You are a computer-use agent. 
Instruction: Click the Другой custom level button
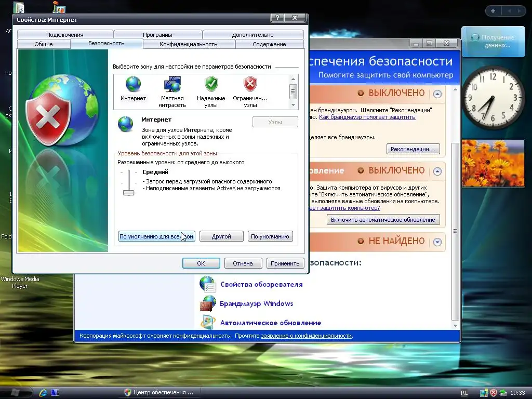coord(221,236)
